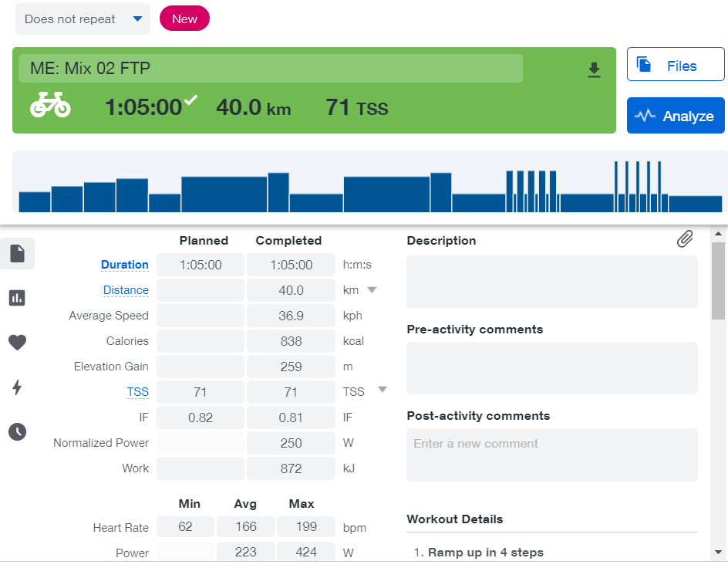Click the paperclip attachment icon
This screenshot has width=728, height=568.
(685, 239)
